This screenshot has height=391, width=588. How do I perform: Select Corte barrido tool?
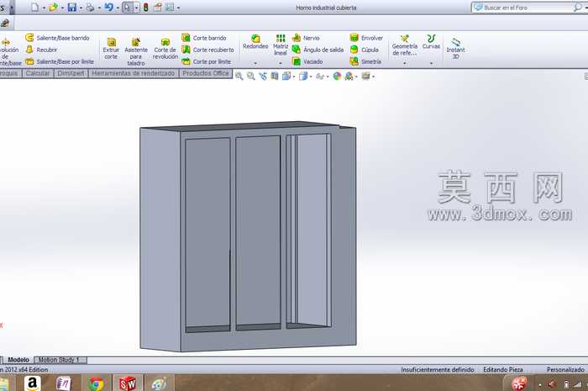204,38
